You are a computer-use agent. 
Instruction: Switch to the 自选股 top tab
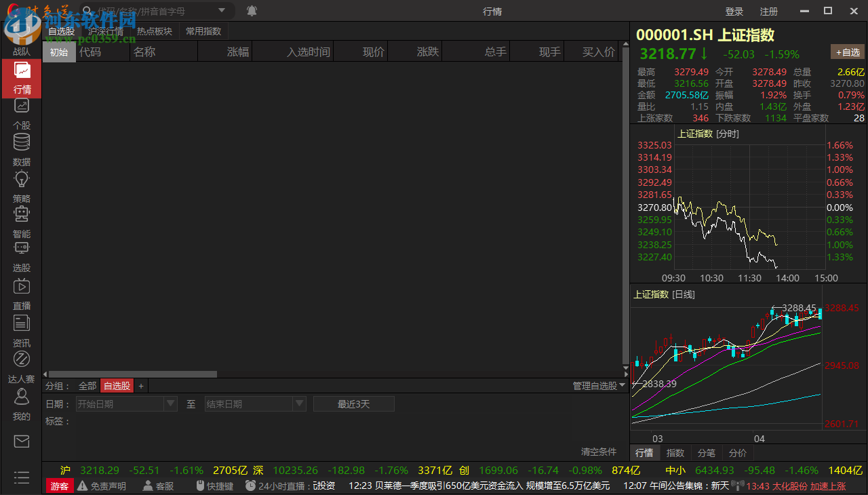(62, 31)
